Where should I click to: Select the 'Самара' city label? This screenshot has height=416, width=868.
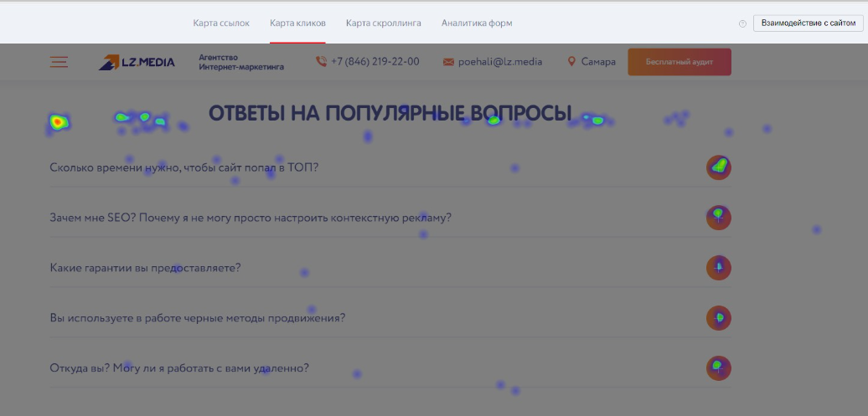click(x=598, y=62)
